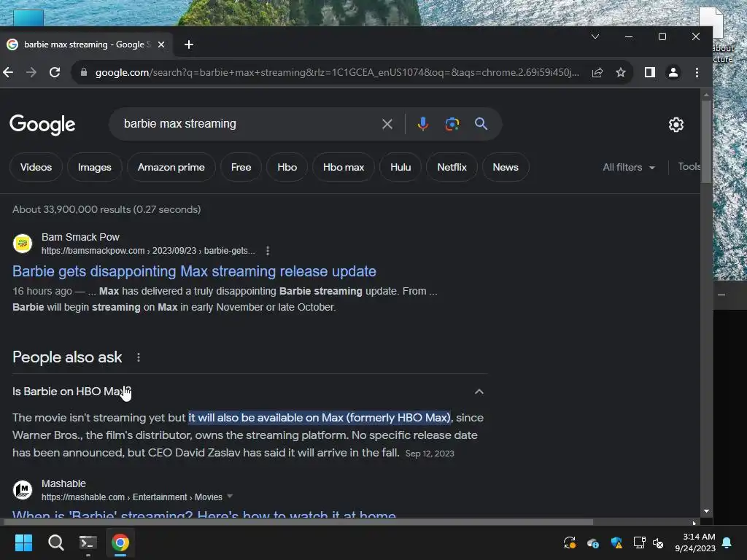Viewport: 747px width, 560px height.
Task: Click the page scroll down arrow
Action: pos(706,511)
